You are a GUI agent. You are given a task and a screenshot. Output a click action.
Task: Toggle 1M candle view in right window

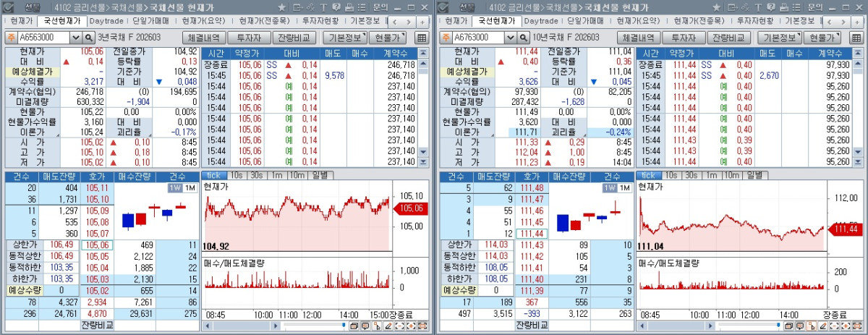(x=624, y=188)
